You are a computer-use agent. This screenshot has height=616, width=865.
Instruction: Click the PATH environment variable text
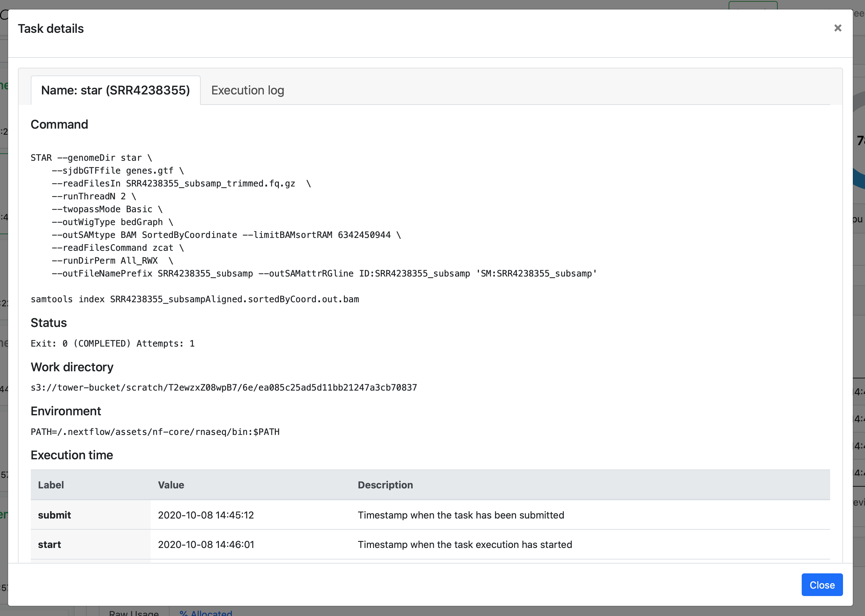pos(155,432)
